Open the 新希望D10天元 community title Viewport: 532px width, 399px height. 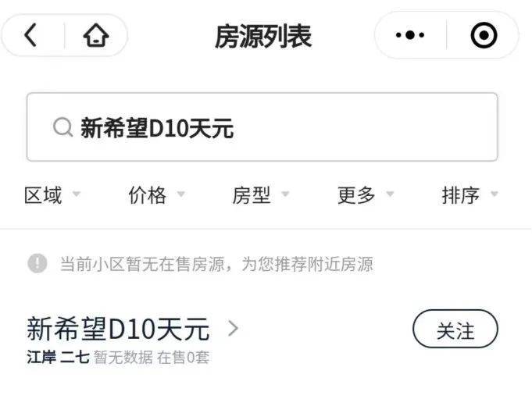(x=118, y=328)
